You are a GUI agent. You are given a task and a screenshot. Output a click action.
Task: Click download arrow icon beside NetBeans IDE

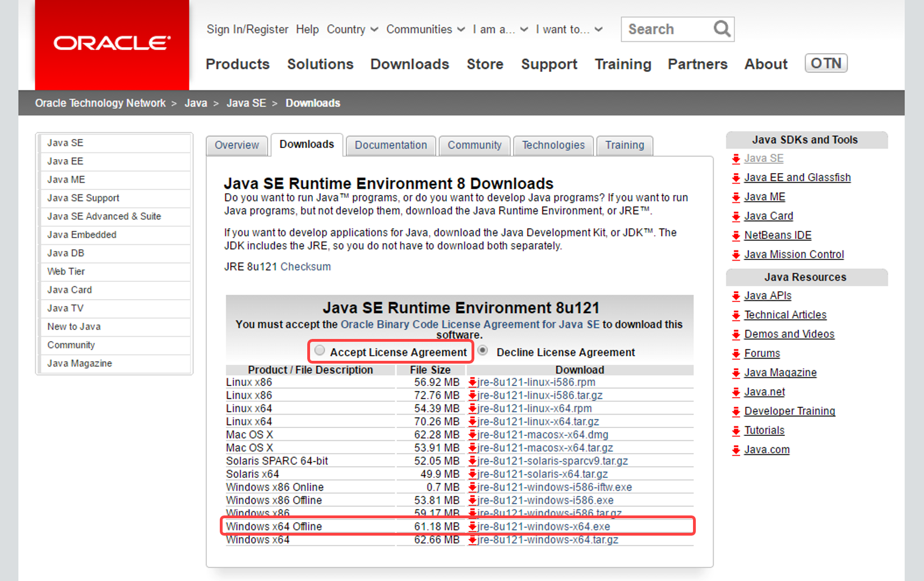tap(736, 236)
